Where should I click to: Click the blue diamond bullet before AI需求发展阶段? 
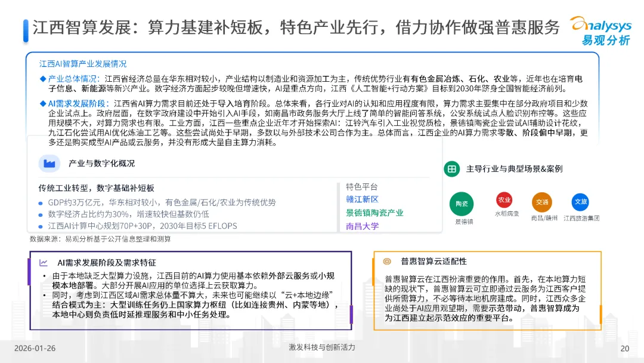[x=43, y=104]
